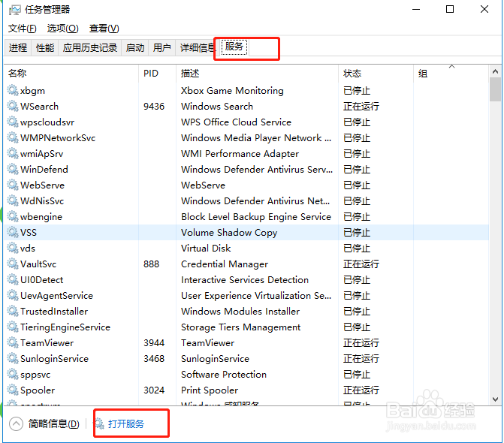The width and height of the screenshot is (504, 443).
Task: Click the gear icon beside UI0Detect
Action: pos(13,279)
